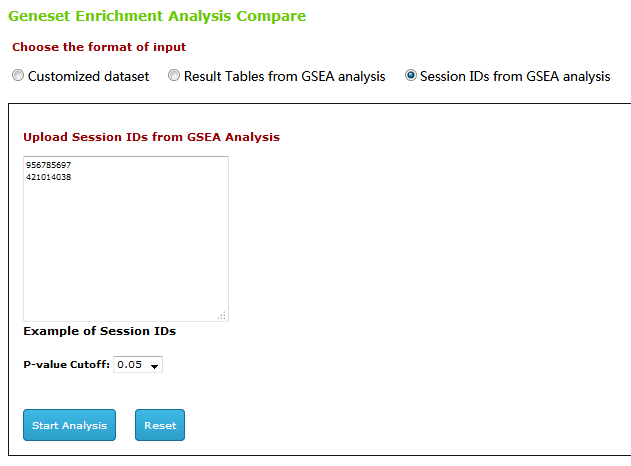Image resolution: width=631 pixels, height=466 pixels.
Task: Click the 0.05 value in the cutoff selector
Action: coord(130,365)
